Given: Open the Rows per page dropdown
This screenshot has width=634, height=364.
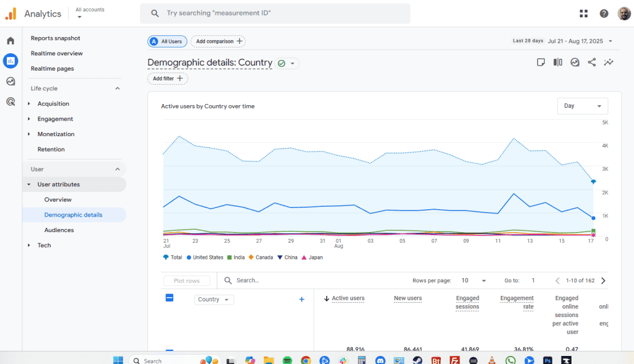Looking at the screenshot, I should 474,280.
